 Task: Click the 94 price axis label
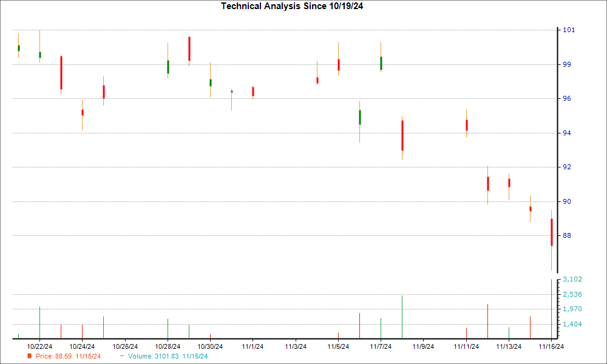point(567,133)
